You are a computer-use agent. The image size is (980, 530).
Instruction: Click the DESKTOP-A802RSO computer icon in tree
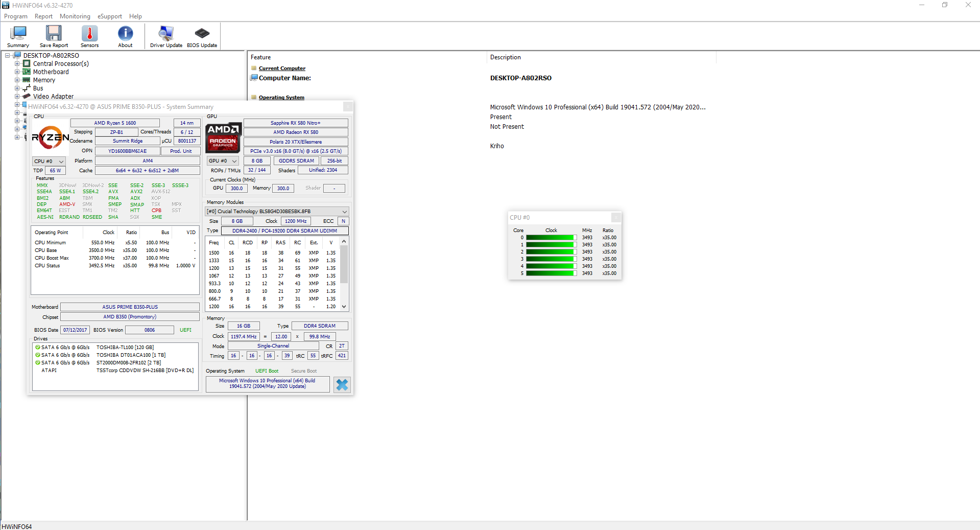pyautogui.click(x=17, y=55)
